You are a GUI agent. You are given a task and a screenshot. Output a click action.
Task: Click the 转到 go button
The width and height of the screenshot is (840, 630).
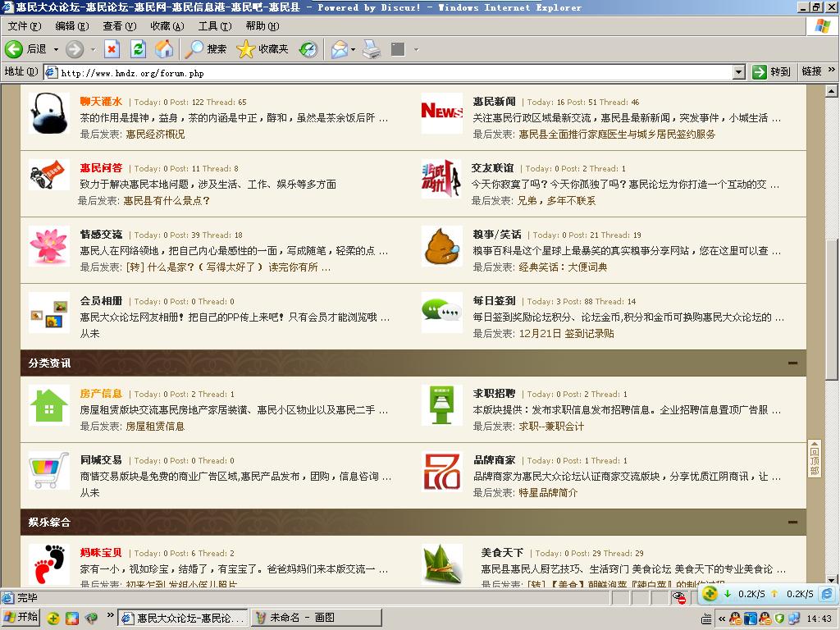click(x=772, y=72)
